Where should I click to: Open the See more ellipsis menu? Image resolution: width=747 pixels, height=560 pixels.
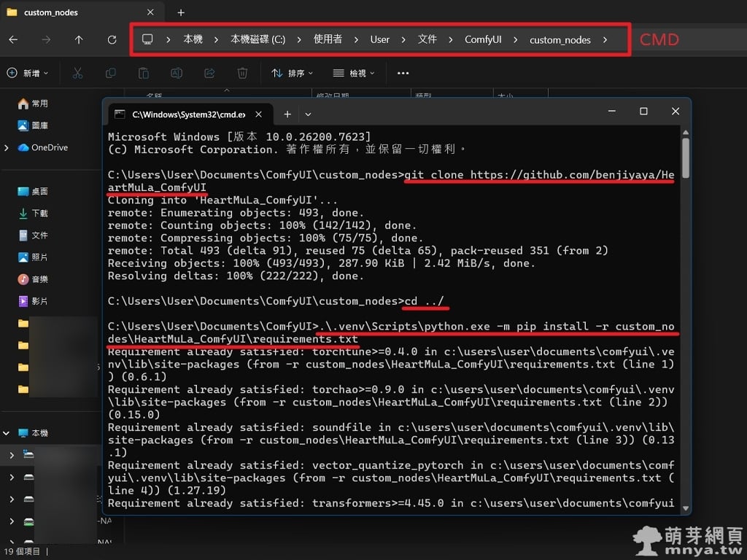point(403,73)
